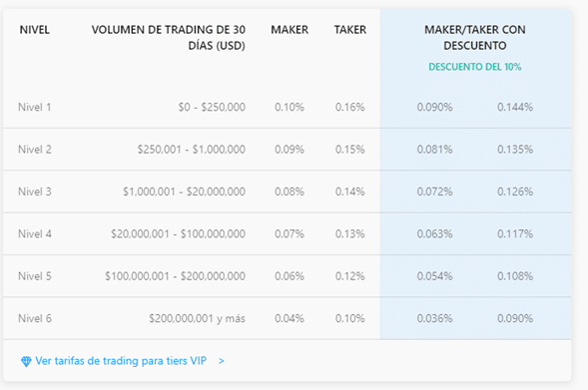Click the 0.13% taker fee in Nivel 4
The image size is (588, 390).
(x=349, y=234)
